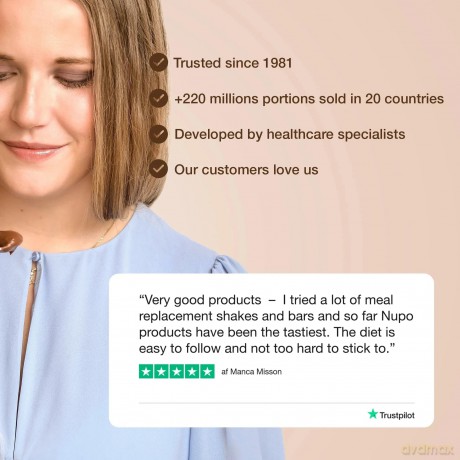Click the checkmark beside Our customers love us
This screenshot has height=460, width=460.
coord(158,169)
